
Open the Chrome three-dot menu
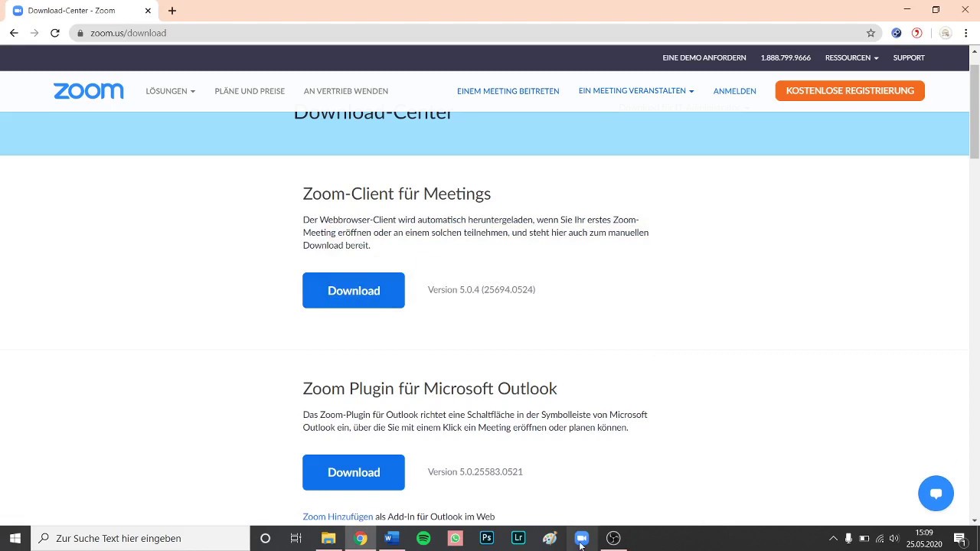[x=966, y=33]
